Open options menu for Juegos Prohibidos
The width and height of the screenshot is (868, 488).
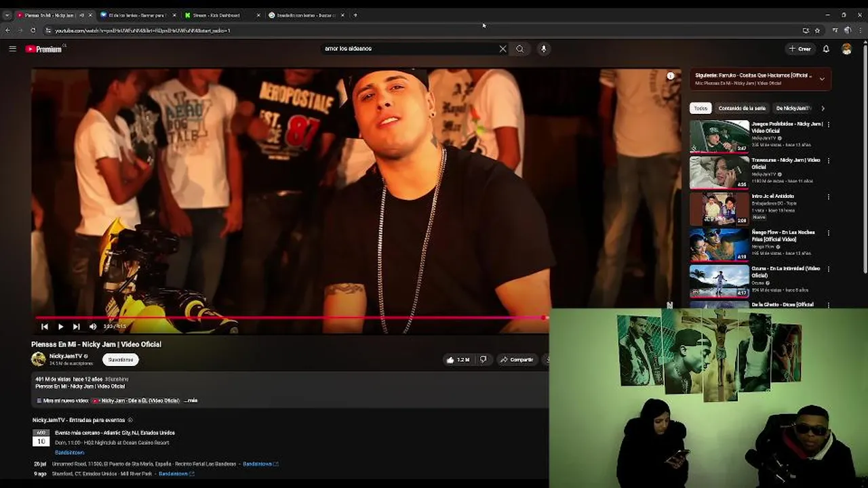[828, 125]
